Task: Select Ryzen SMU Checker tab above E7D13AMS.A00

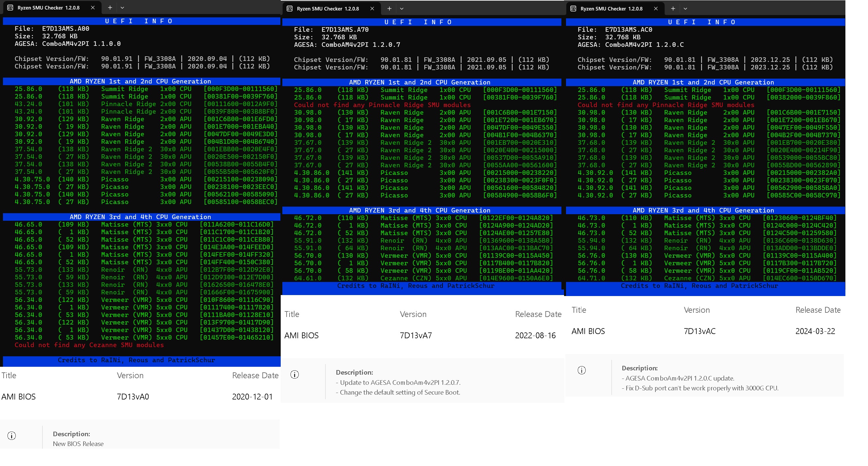Action: coord(48,8)
